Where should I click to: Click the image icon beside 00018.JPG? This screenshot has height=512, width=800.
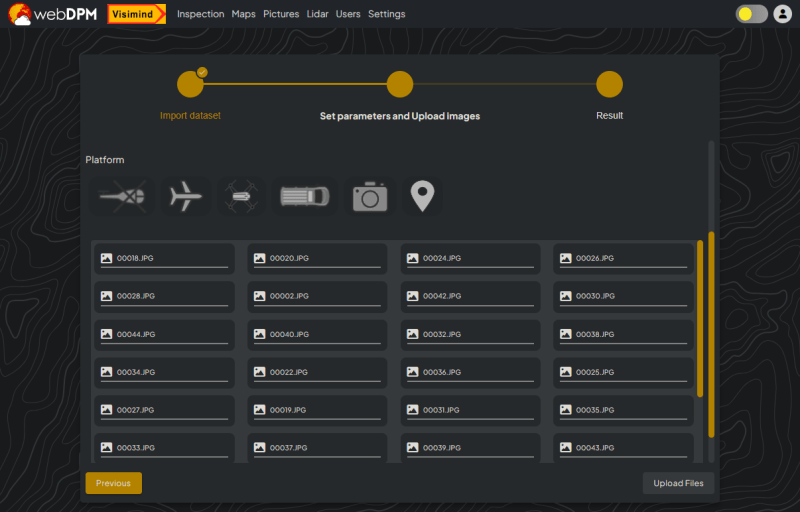click(x=106, y=258)
